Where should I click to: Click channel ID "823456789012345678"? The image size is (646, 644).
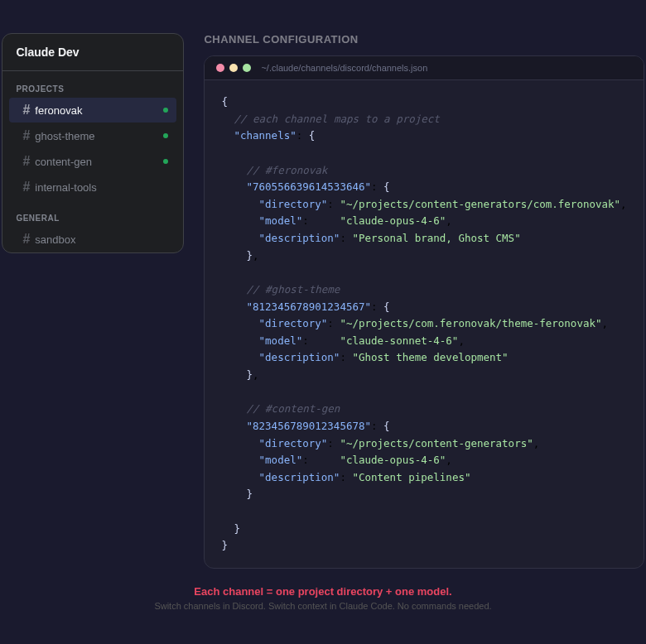coord(309,425)
